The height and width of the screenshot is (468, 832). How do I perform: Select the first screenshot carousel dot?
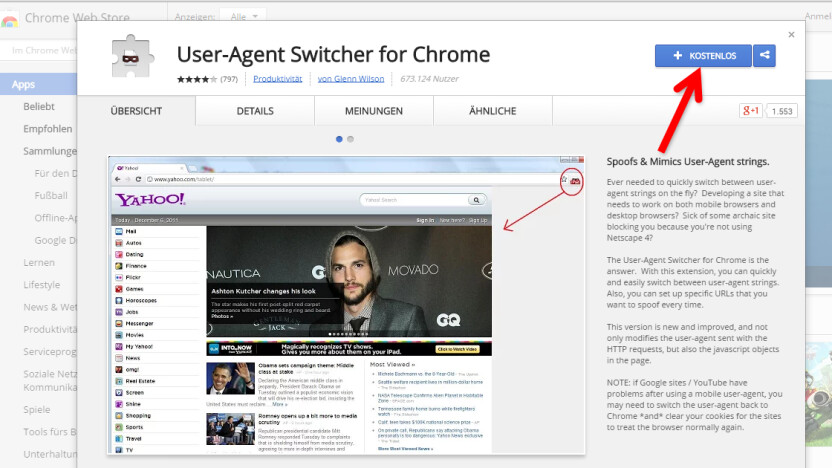point(339,139)
